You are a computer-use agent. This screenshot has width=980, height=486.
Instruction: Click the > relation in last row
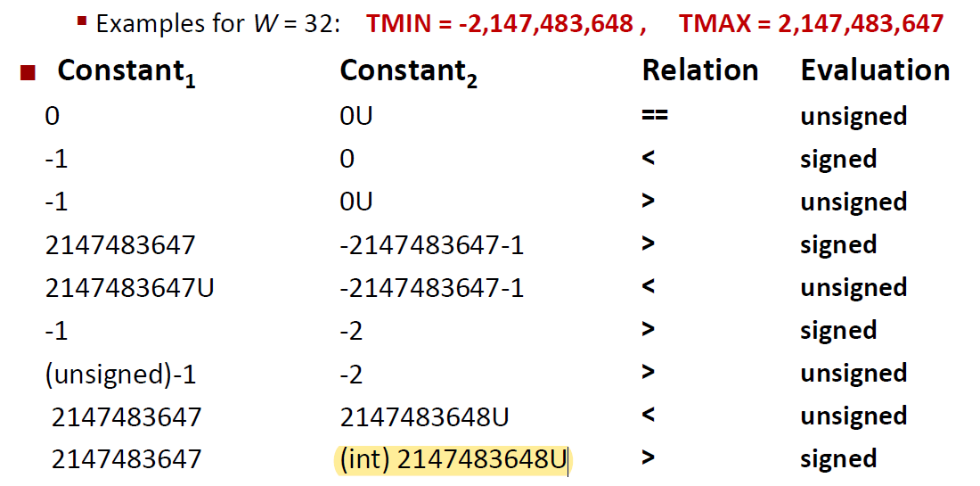pos(648,458)
